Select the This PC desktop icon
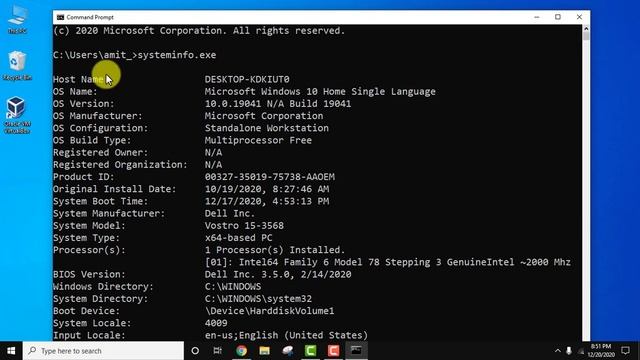Viewport: 640px width, 360px height. tap(17, 19)
